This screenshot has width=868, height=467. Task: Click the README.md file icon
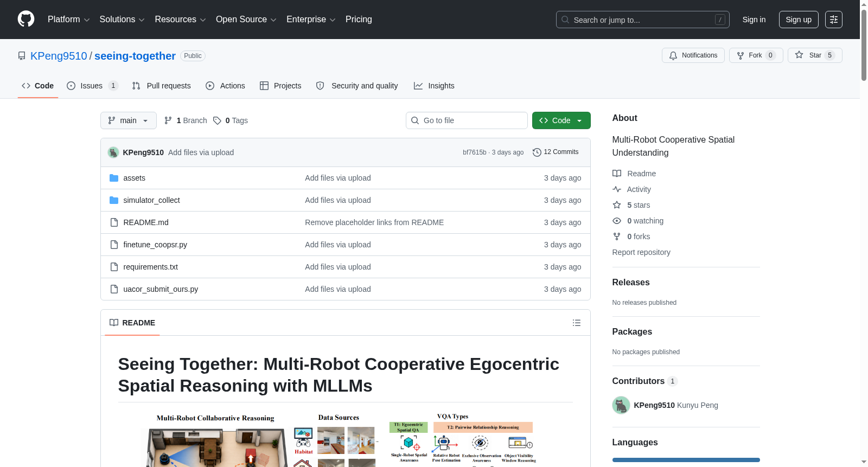114,222
